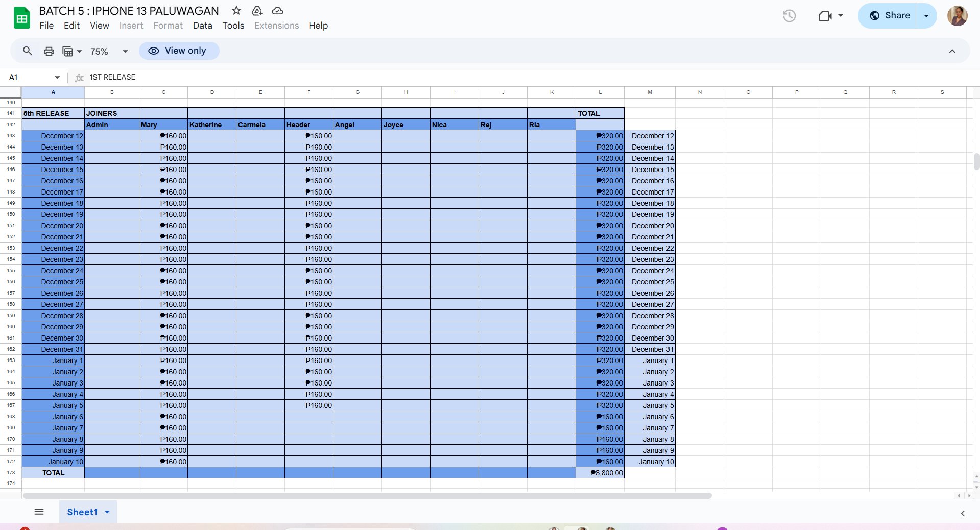
Task: Open the Sheet1 tab options arrow
Action: pyautogui.click(x=107, y=512)
